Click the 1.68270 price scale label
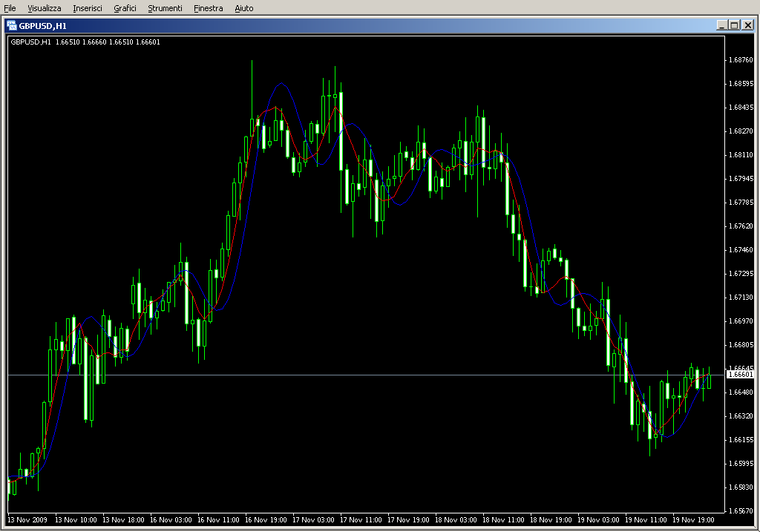760x532 pixels. click(x=741, y=131)
